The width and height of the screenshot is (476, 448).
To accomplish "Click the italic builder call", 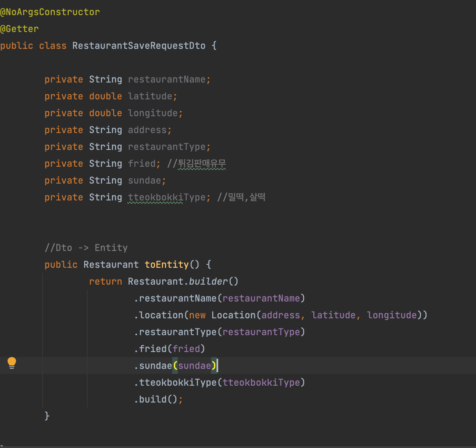I will coord(208,282).
